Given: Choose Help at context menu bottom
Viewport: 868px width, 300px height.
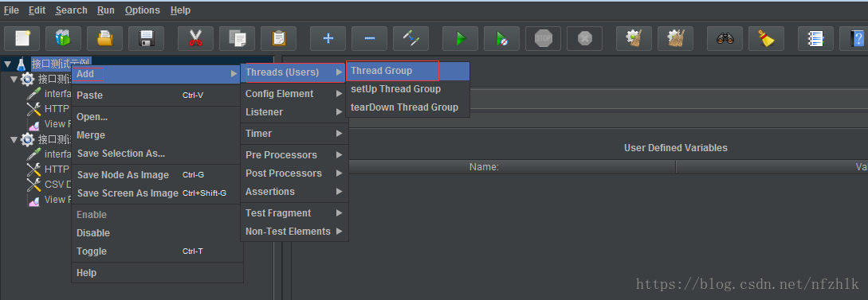Looking at the screenshot, I should (156, 273).
